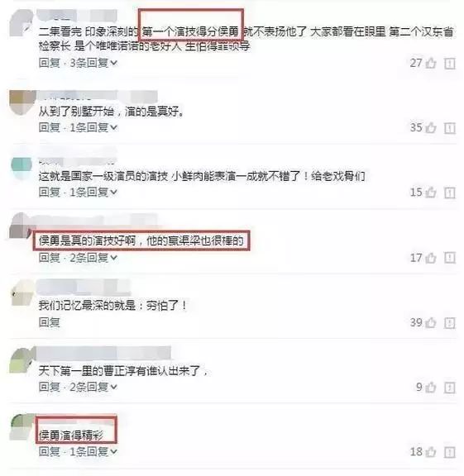Expand 1条回复 under 侯勇演得精彩 comment
464x476 pixels.
click(x=93, y=452)
